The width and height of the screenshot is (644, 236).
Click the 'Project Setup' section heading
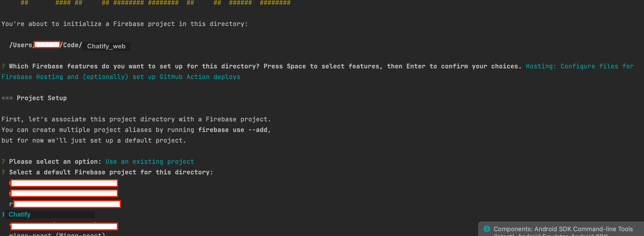coord(42,98)
